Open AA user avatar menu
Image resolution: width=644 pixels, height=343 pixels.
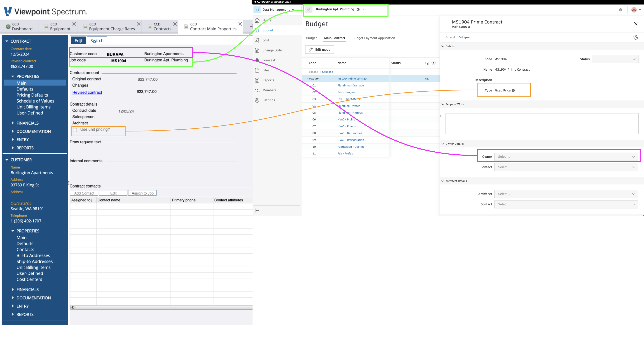(x=634, y=10)
